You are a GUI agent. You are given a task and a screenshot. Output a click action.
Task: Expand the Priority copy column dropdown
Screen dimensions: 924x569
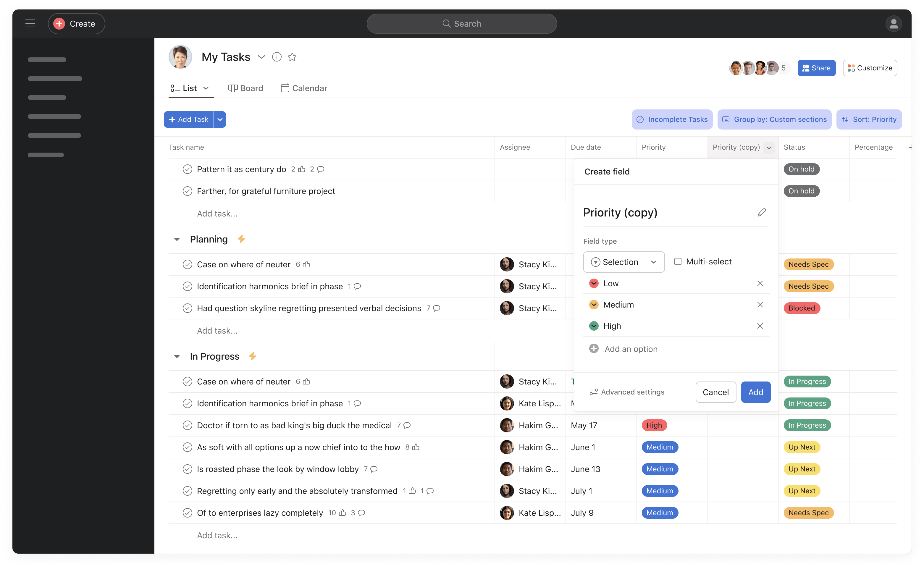point(768,147)
